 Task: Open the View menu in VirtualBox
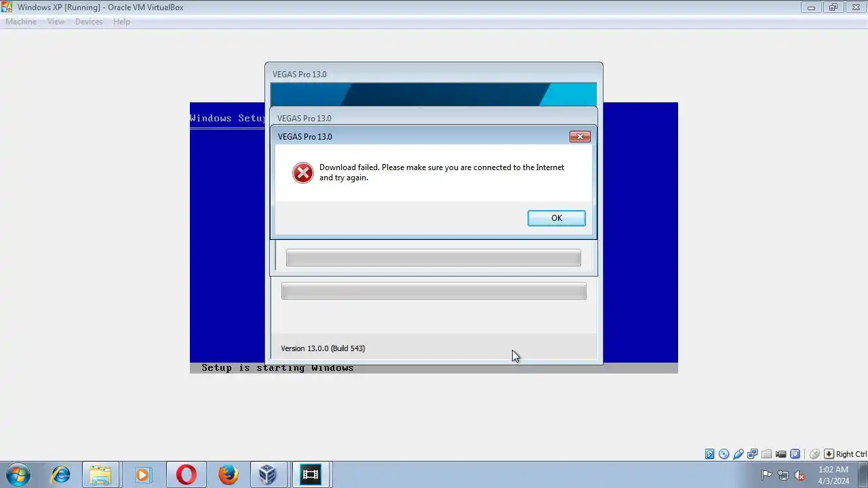(56, 22)
